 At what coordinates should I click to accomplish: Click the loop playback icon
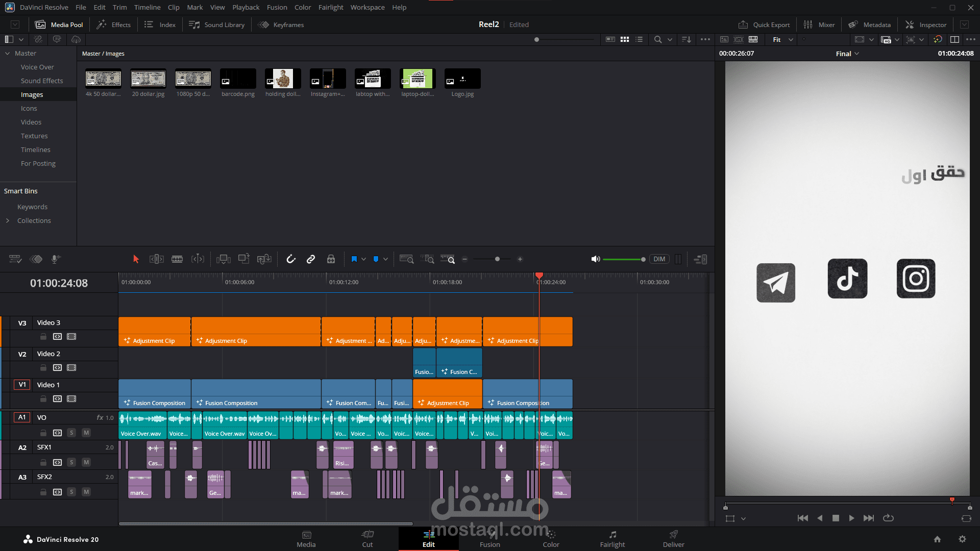coord(888,518)
